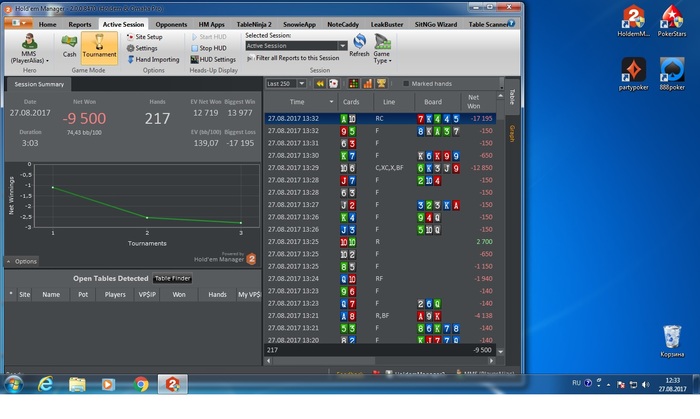
Task: Click the orange bar chart icon
Action: (x=367, y=83)
